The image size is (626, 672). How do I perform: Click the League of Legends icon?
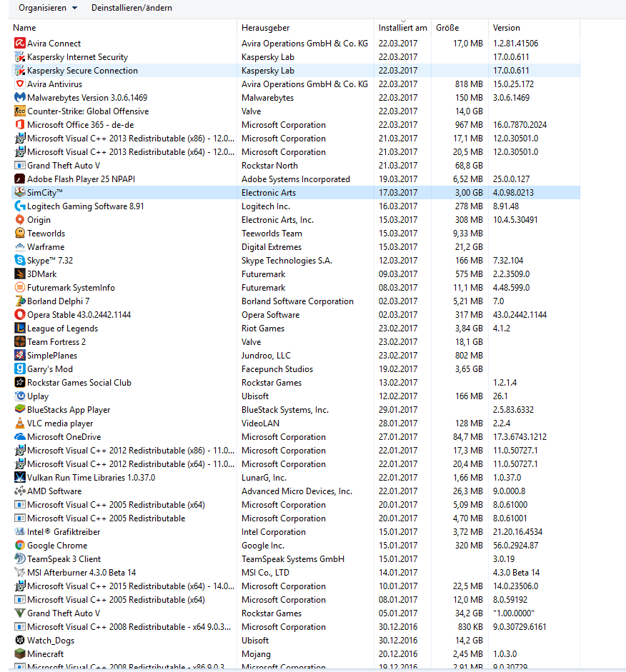tap(20, 329)
